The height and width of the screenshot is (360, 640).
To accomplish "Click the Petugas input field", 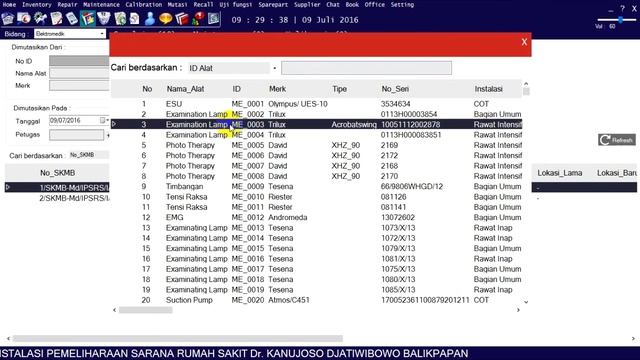I will pyautogui.click(x=76, y=135).
